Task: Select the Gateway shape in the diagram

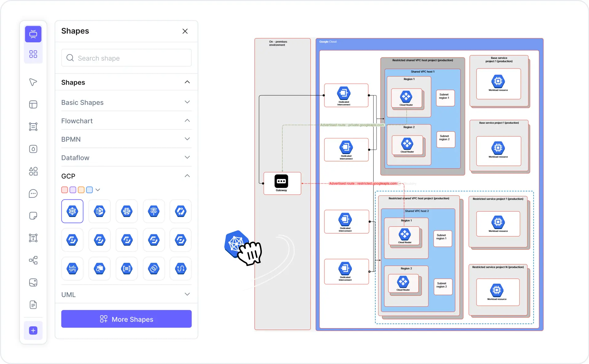Action: tap(282, 183)
